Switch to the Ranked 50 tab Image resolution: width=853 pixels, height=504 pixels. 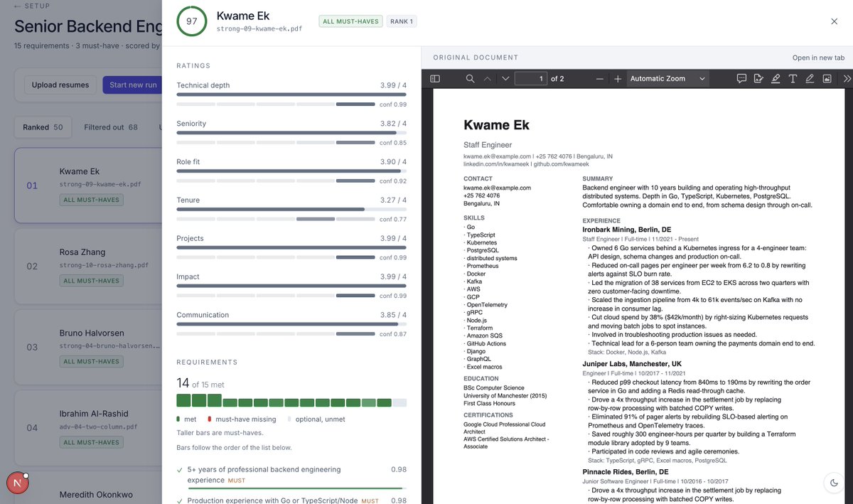[x=43, y=127]
